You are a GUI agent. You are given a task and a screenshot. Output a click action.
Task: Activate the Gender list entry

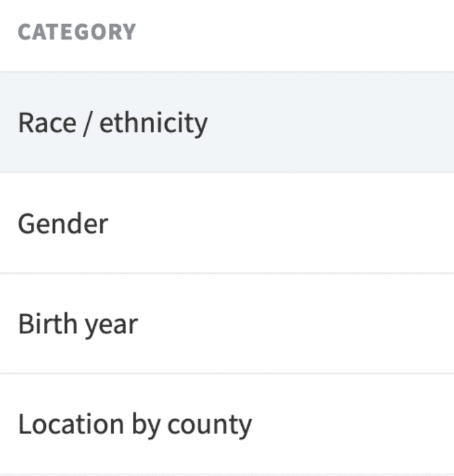227,223
